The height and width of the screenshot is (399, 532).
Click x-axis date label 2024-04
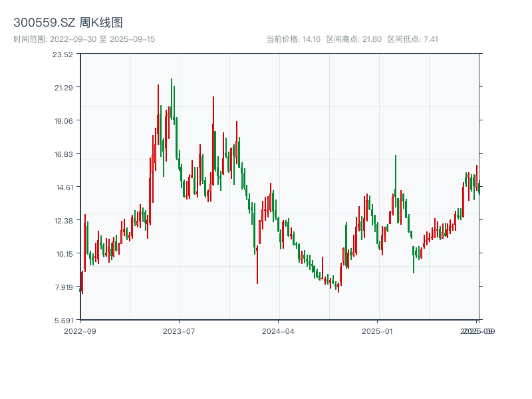tap(278, 331)
